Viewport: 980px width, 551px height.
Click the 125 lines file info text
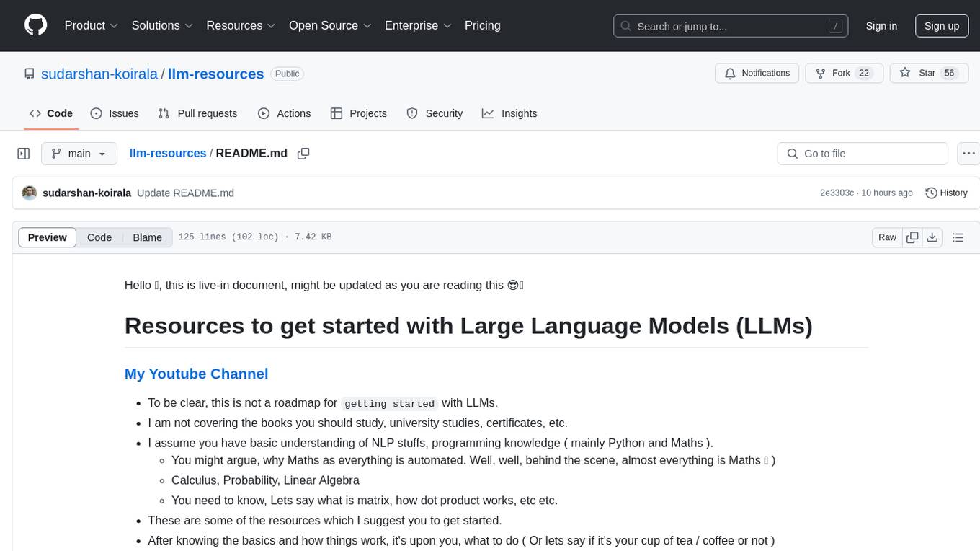tap(255, 237)
